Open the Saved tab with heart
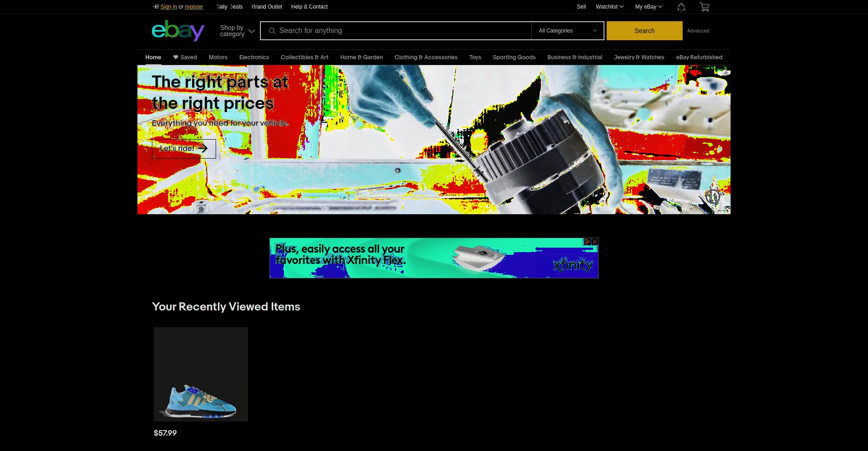 185,57
